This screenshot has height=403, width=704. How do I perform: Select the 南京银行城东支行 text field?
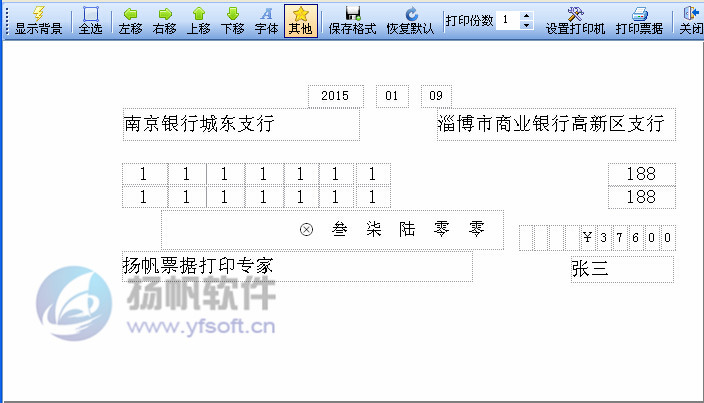coord(240,124)
